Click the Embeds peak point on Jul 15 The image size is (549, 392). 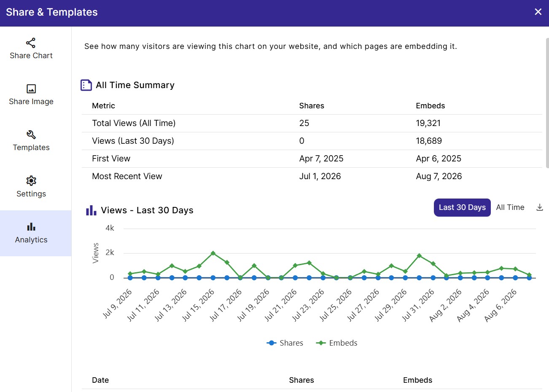(213, 253)
